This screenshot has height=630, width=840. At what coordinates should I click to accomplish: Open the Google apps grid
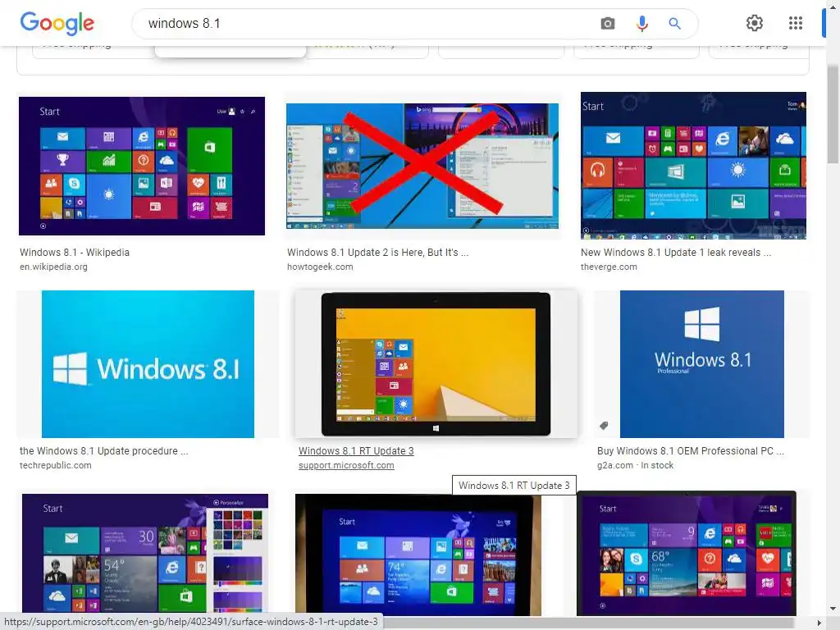[796, 23]
